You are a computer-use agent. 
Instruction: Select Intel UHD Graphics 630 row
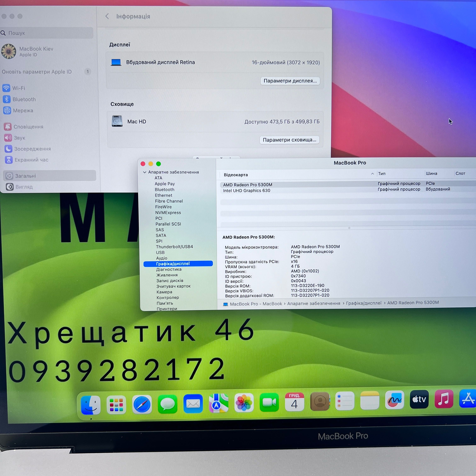(348, 190)
